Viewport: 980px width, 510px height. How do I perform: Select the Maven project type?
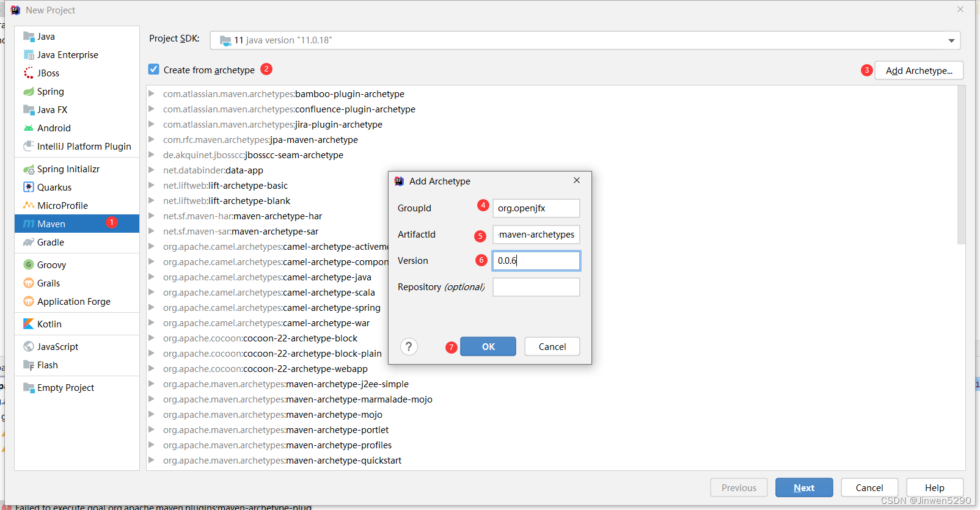77,224
